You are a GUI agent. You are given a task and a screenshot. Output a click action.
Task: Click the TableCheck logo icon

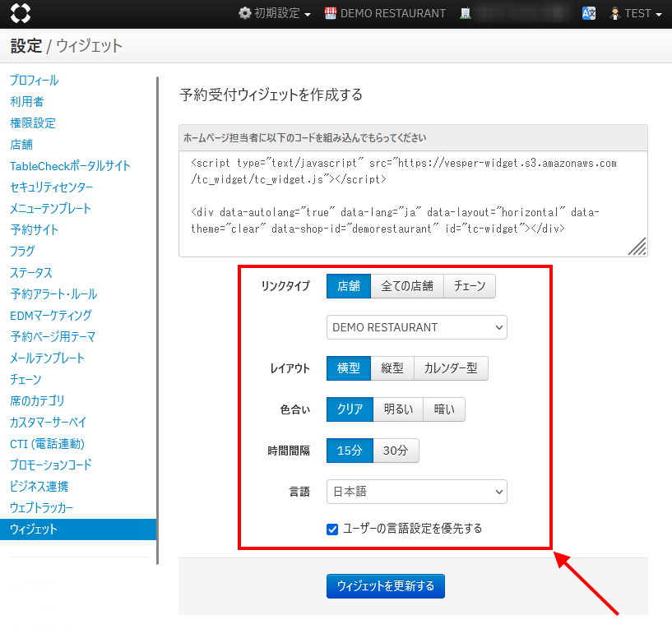click(x=21, y=13)
